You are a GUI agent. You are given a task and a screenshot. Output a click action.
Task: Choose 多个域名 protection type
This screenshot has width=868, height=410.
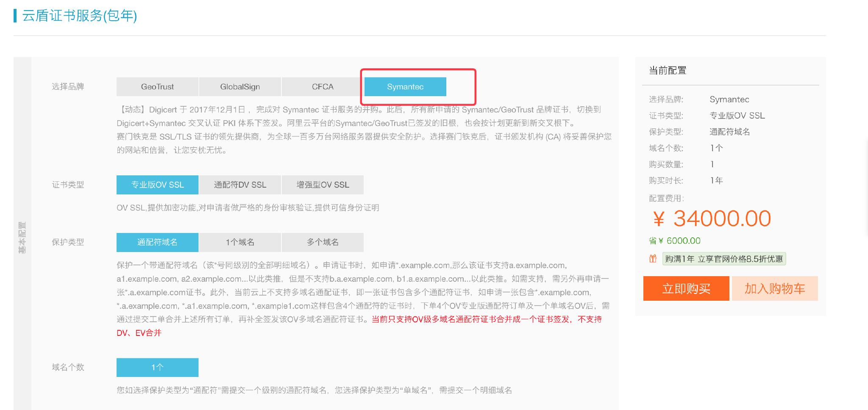coord(323,242)
